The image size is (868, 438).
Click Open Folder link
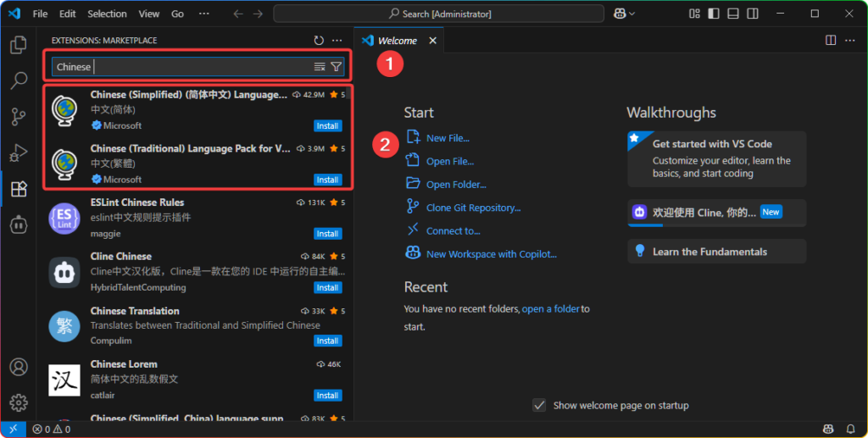point(455,185)
